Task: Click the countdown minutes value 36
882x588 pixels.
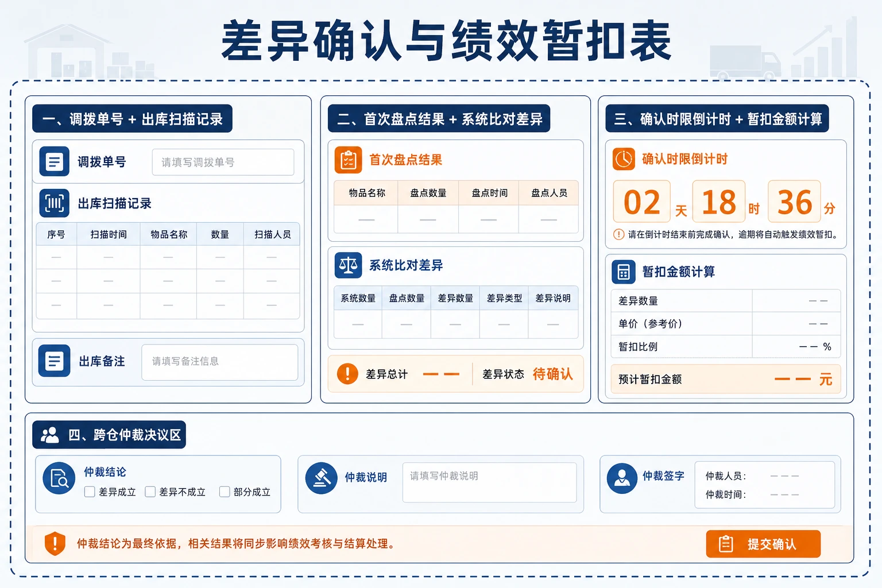Action: [795, 202]
